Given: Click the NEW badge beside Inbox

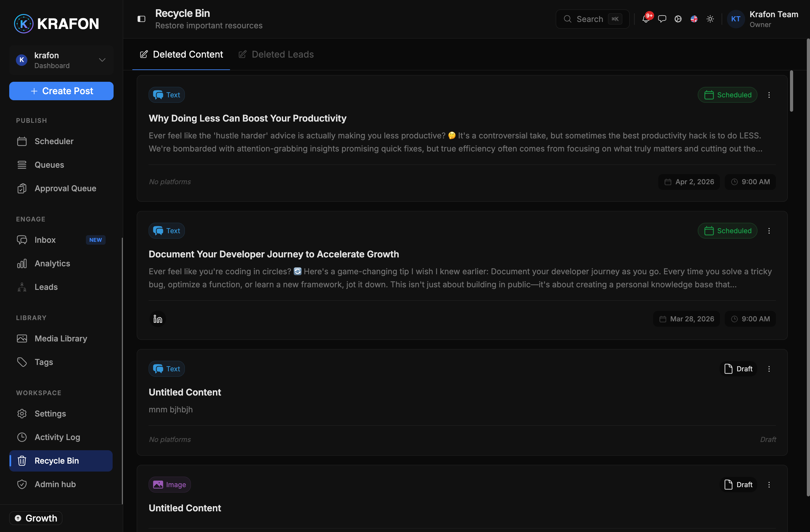Looking at the screenshot, I should pyautogui.click(x=96, y=240).
